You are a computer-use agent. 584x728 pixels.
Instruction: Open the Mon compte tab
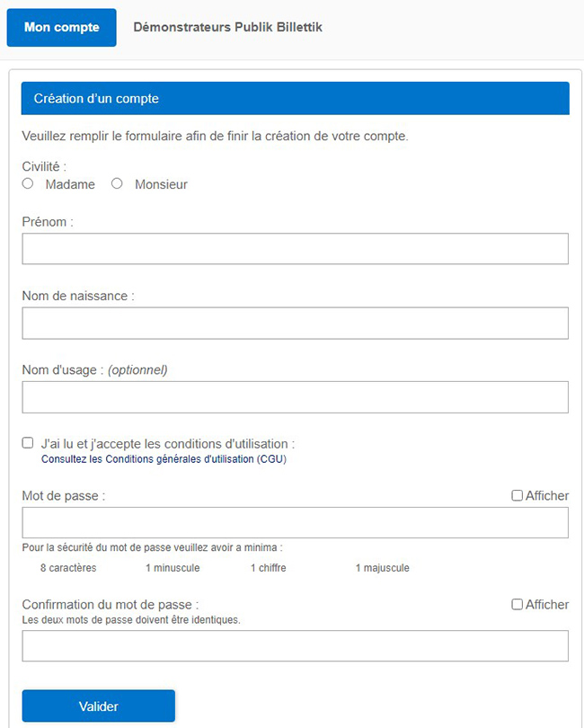tap(61, 27)
